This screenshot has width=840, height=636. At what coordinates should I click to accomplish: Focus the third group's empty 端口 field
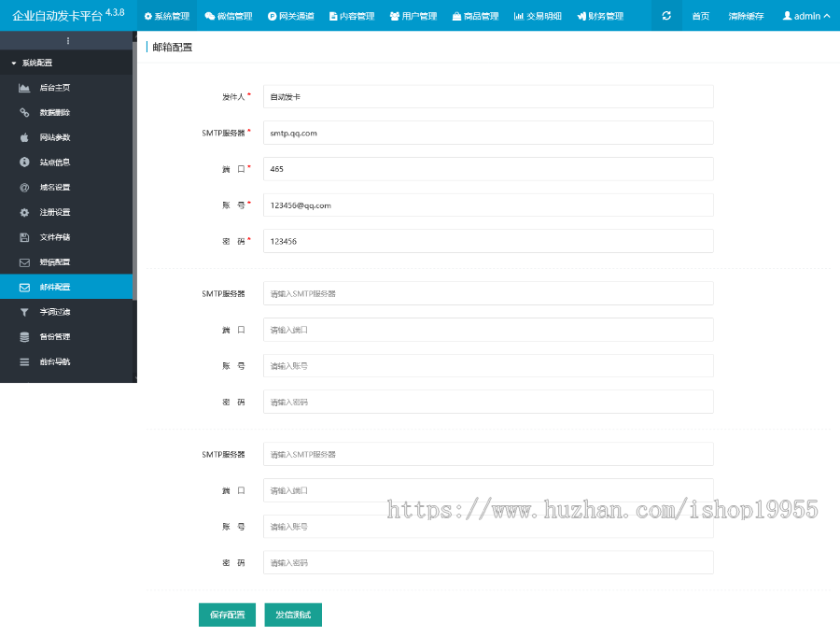pyautogui.click(x=488, y=490)
